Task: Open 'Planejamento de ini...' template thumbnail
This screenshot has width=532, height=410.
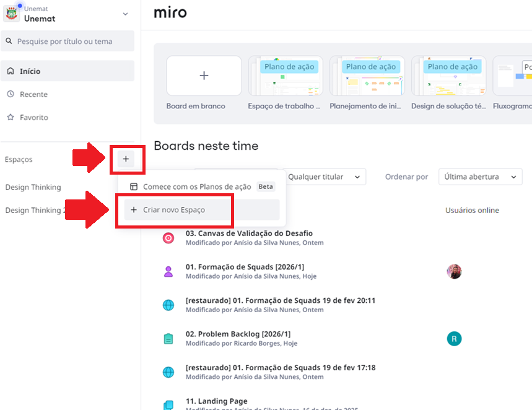Action: (367, 76)
